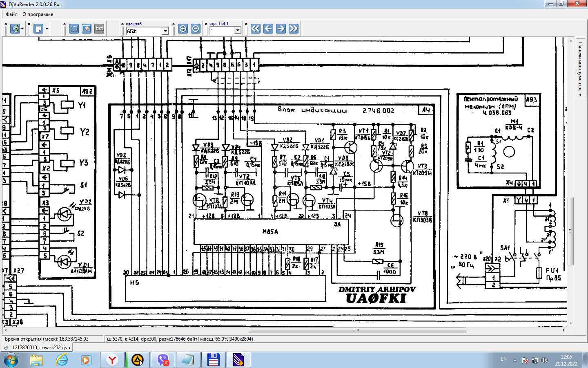
Task: Close the масштаб zoom toolbar panel
Action: tap(122, 24)
